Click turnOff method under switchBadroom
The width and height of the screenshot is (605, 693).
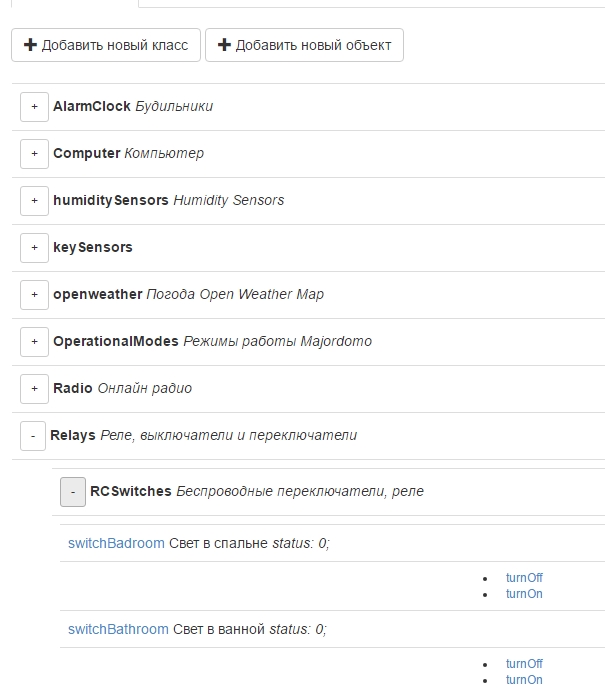tap(524, 578)
